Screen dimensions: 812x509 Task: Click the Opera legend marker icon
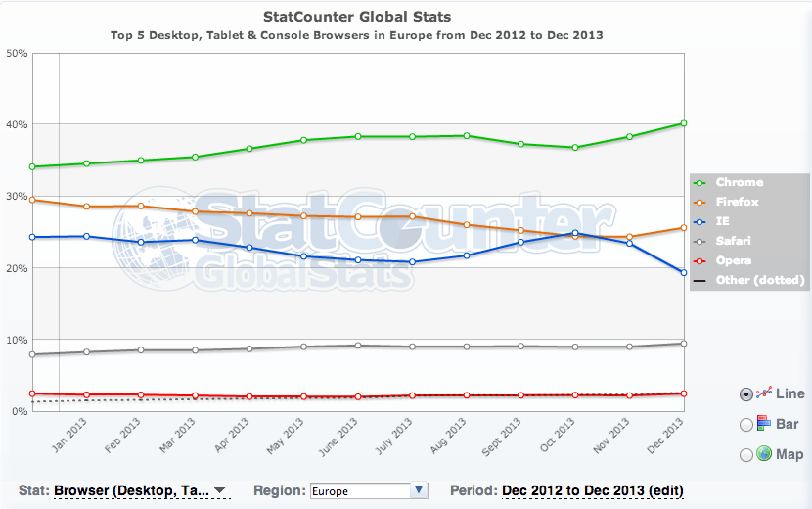click(700, 261)
